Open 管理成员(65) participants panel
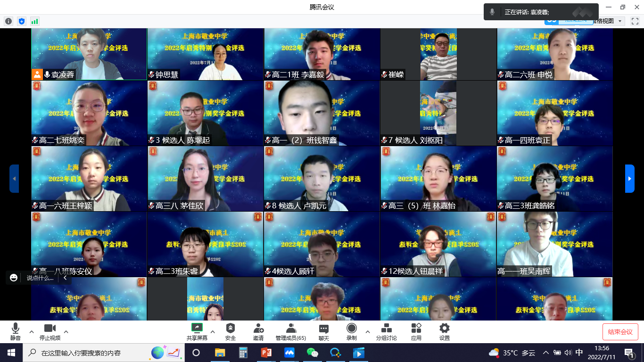644x362 pixels. 291,329
